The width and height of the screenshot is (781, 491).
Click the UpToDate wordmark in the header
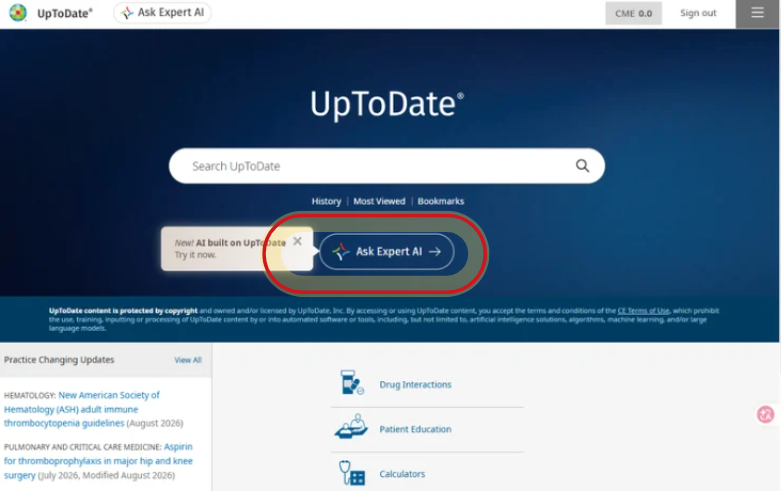click(x=65, y=13)
